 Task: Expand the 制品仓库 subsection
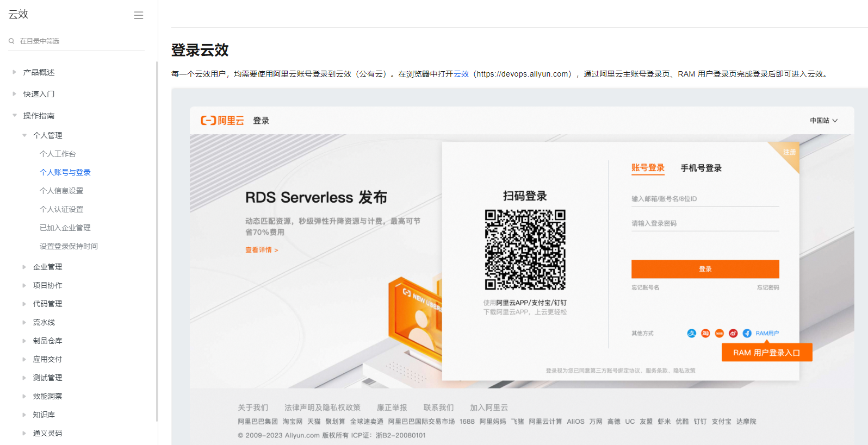point(24,341)
